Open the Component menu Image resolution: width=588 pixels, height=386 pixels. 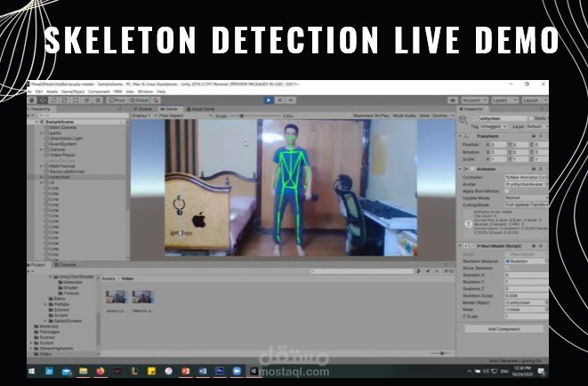99,92
